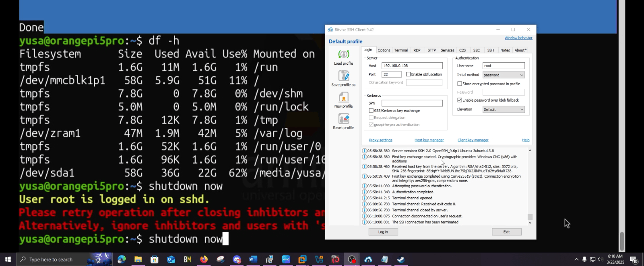Image resolution: width=644 pixels, height=266 pixels.
Task: Toggle GSS/Kerberos key exchange checkbox
Action: click(371, 110)
